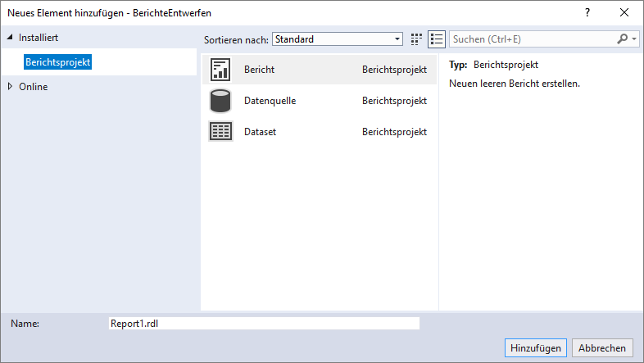644x363 pixels.
Task: Pick the Dataset template entry
Action: (x=318, y=131)
